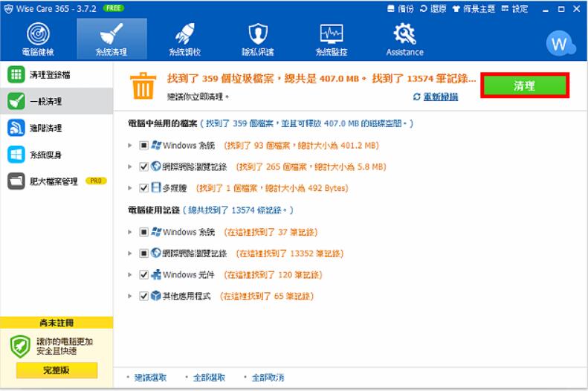588x391 pixels.
Task: Toggle Windows 系統 checkbox with 93 files
Action: pyautogui.click(x=143, y=145)
